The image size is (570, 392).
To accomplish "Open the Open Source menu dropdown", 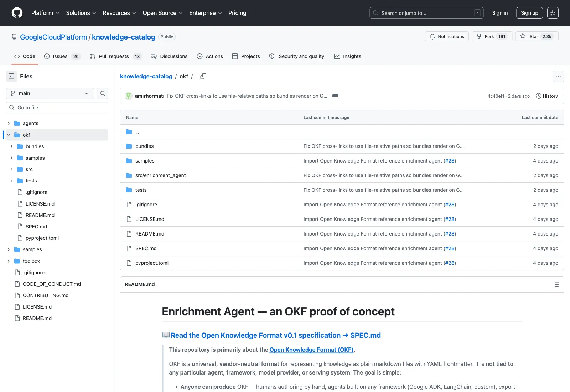I will (162, 13).
